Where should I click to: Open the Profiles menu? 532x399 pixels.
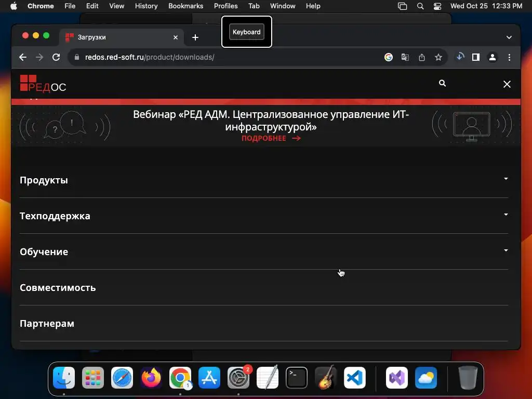225,6
